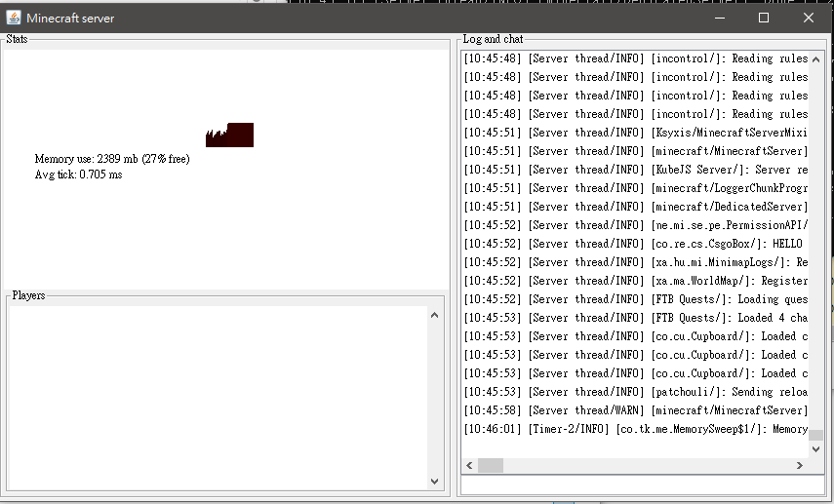The image size is (834, 504).
Task: Click the Server thread/WARN log line
Action: tap(636, 410)
